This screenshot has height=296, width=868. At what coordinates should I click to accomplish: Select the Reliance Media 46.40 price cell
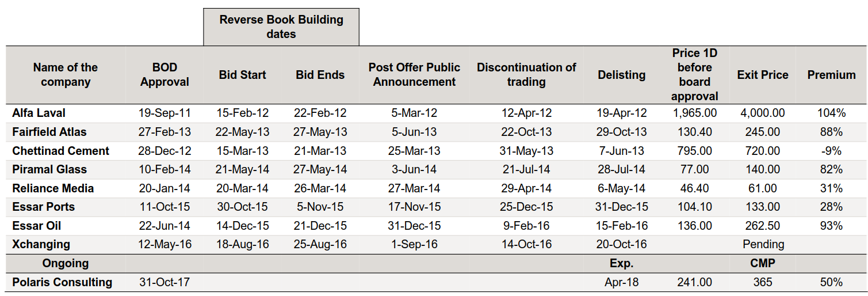[x=695, y=188]
